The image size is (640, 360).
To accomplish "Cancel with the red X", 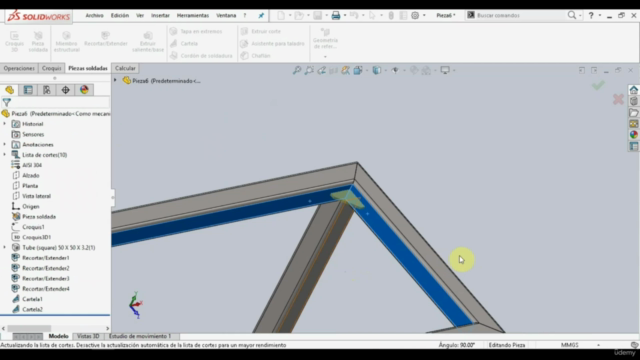I will (618, 99).
